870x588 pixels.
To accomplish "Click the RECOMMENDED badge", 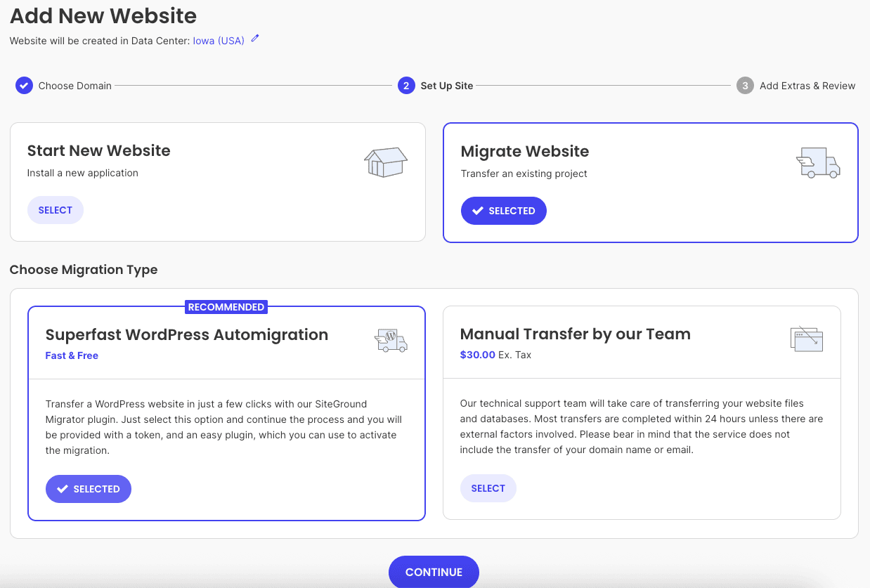I will pos(226,307).
